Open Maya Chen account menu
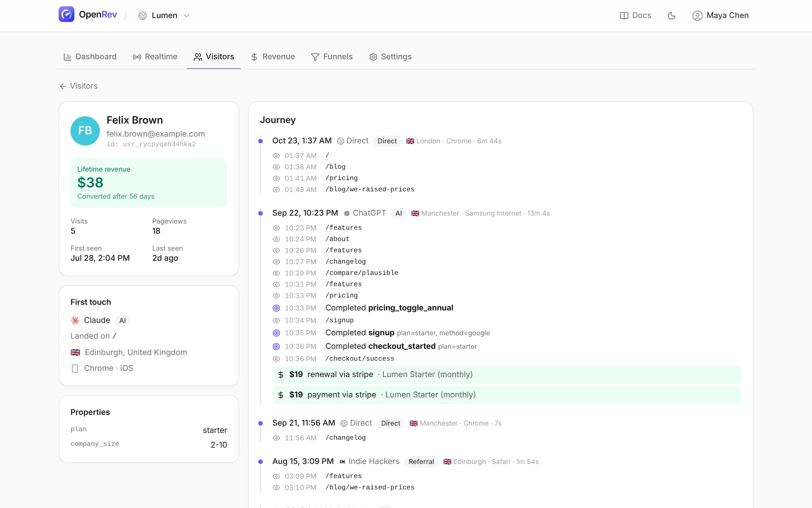The height and width of the screenshot is (508, 812). (x=720, y=16)
